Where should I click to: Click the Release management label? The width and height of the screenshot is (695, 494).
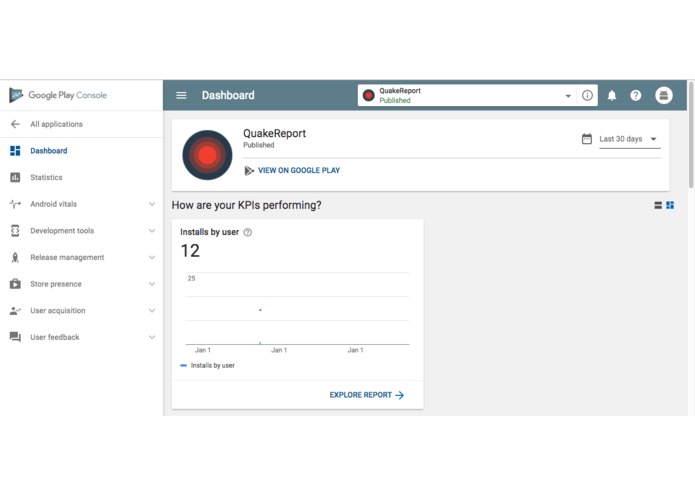point(67,257)
